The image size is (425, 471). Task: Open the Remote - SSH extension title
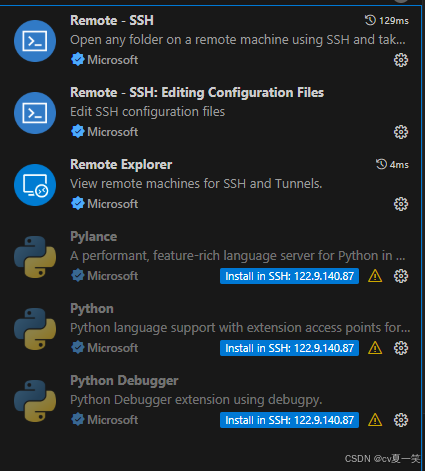(x=112, y=21)
